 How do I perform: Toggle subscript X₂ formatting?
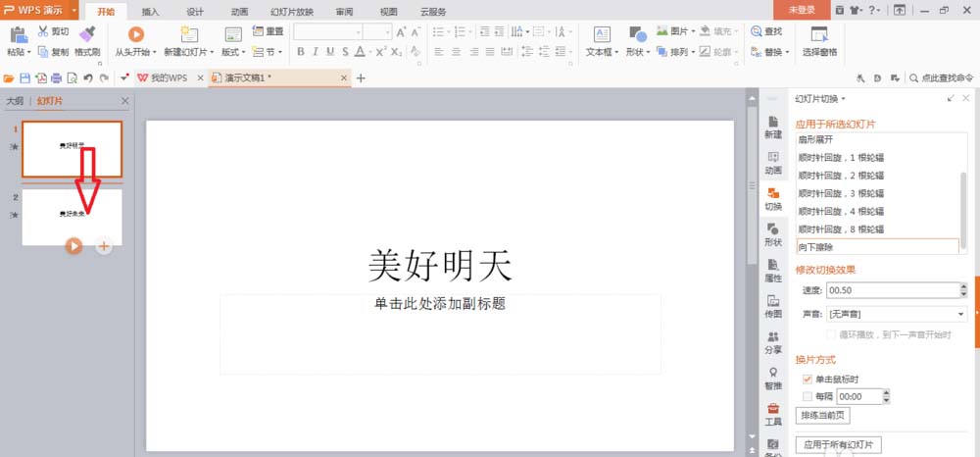[x=397, y=52]
